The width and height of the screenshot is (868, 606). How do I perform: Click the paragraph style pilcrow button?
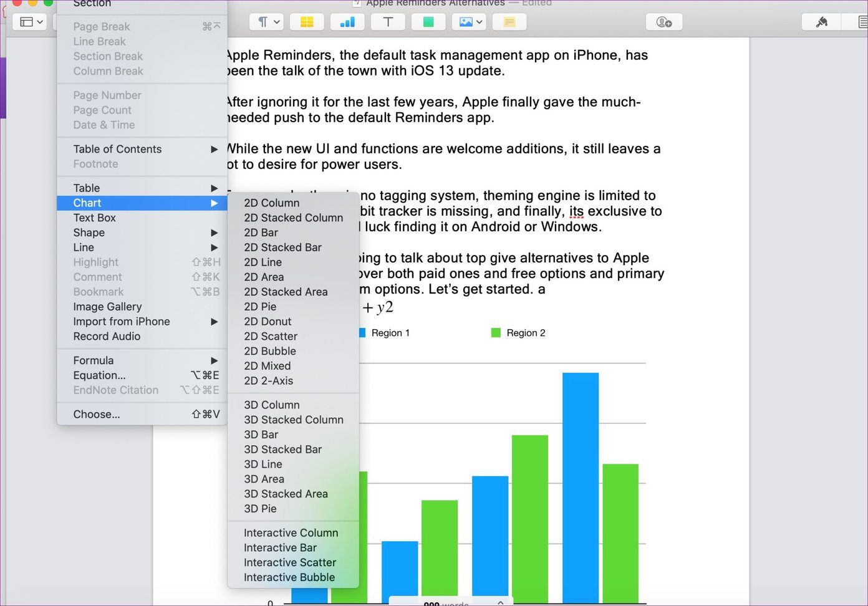(x=267, y=22)
